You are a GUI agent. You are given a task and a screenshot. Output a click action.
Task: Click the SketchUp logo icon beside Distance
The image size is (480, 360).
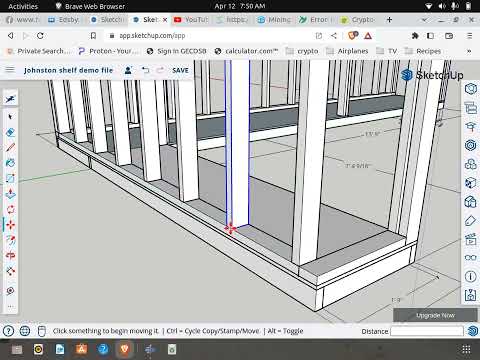pyautogui.click(x=473, y=331)
